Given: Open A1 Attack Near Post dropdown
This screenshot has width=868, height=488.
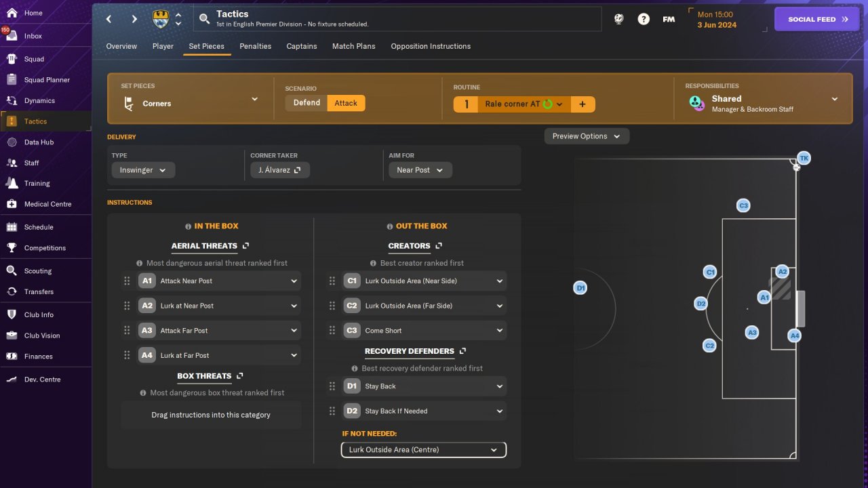Looking at the screenshot, I should click(218, 281).
